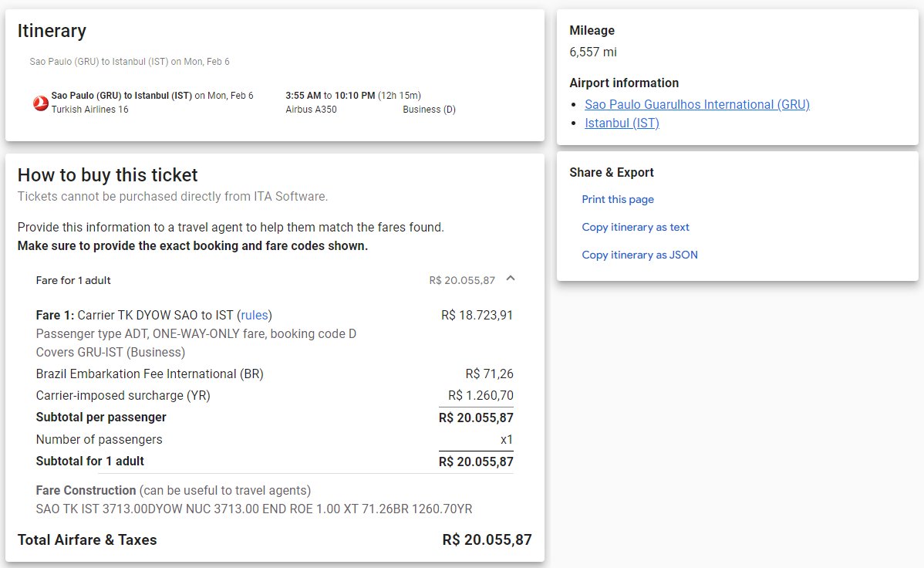Click the Business (D) cabin label
Screen dimensions: 924x568
(429, 109)
